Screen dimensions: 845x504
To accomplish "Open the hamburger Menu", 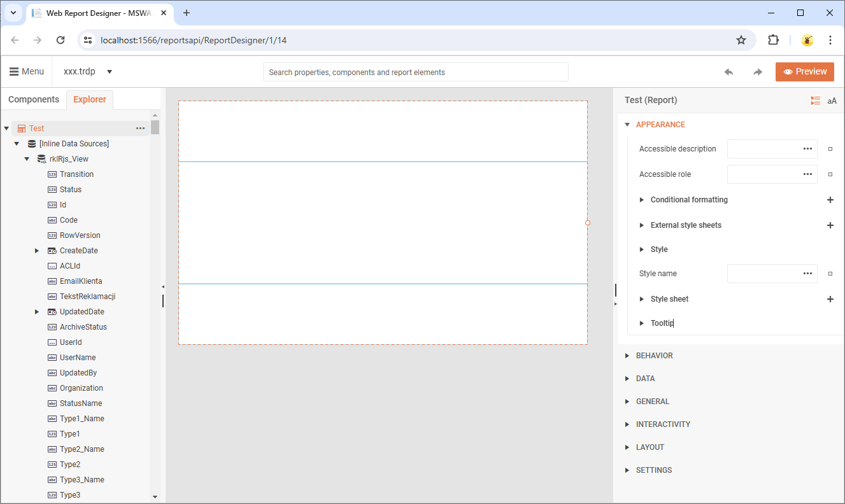I will (x=26, y=71).
